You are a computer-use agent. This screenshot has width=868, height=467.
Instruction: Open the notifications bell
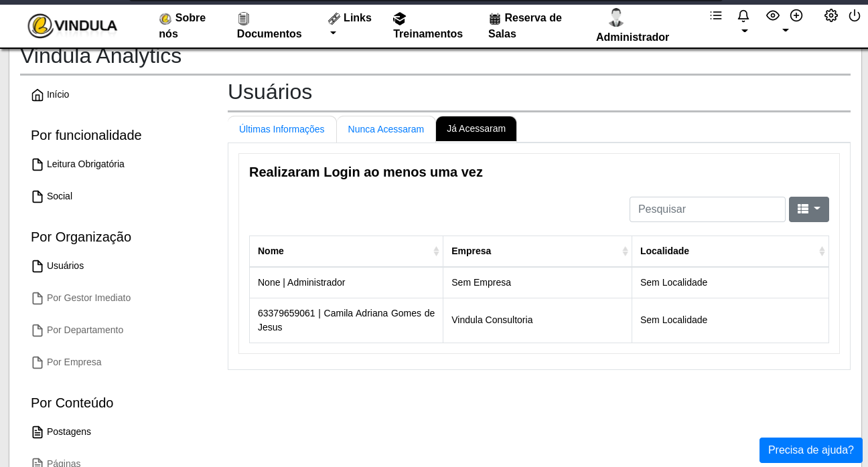click(x=743, y=16)
